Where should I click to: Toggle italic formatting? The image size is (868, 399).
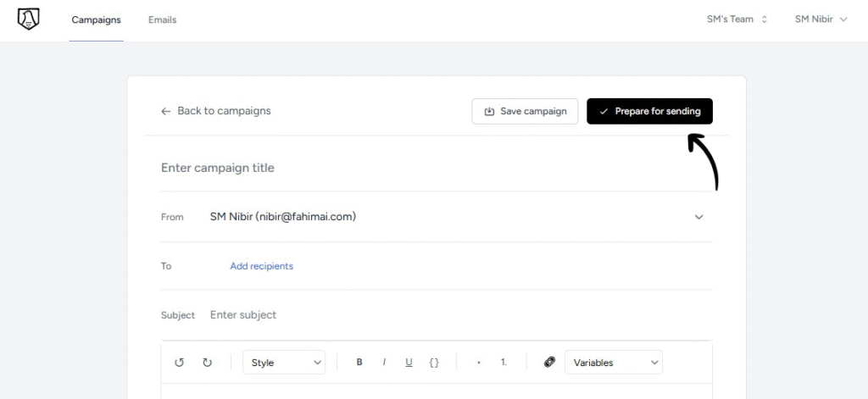click(384, 363)
